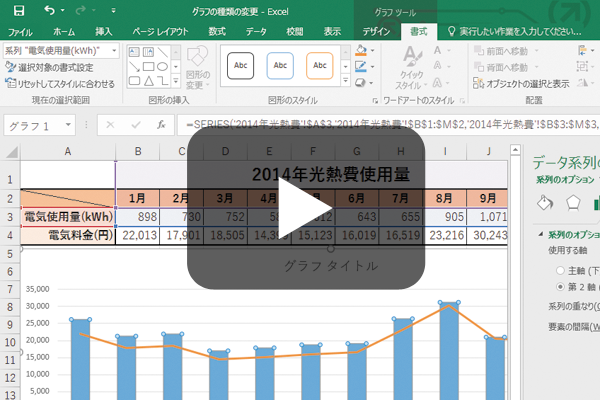Select the 第 2 軸 radio button
The height and width of the screenshot is (400, 600).
click(560, 286)
